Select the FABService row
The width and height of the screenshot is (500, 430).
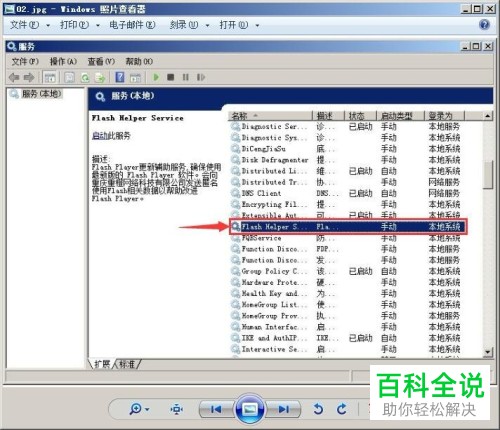(x=346, y=238)
